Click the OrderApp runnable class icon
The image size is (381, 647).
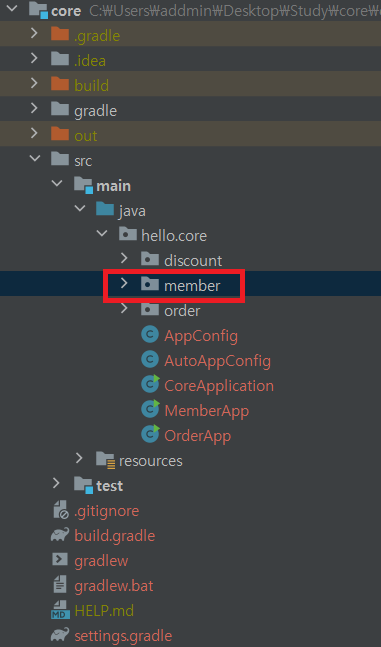pos(150,434)
